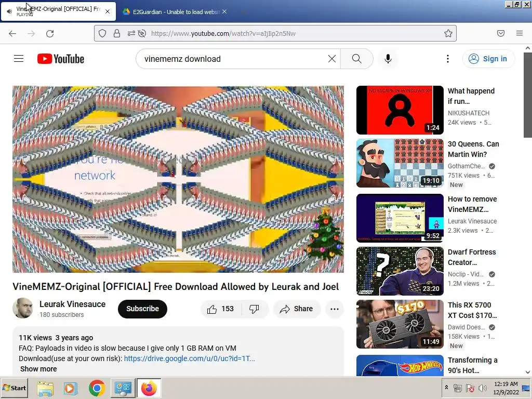Launch Windows Media Player from taskbar
The image size is (532, 399).
coord(71,388)
